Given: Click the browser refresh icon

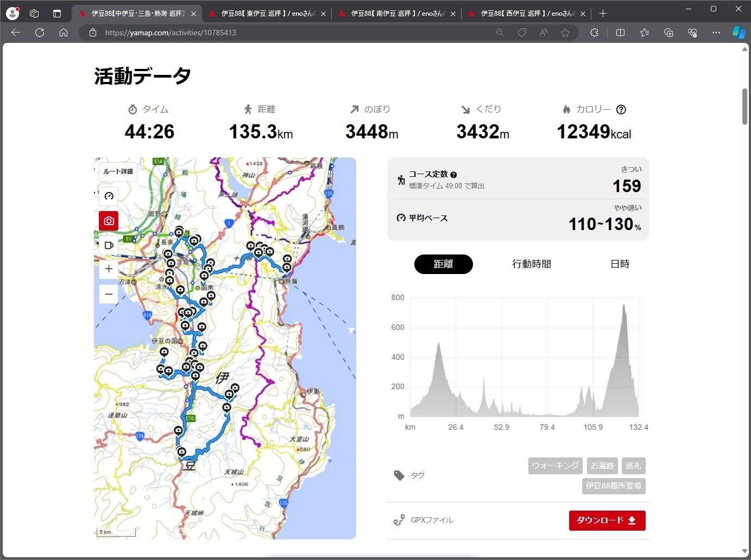Looking at the screenshot, I should (40, 33).
